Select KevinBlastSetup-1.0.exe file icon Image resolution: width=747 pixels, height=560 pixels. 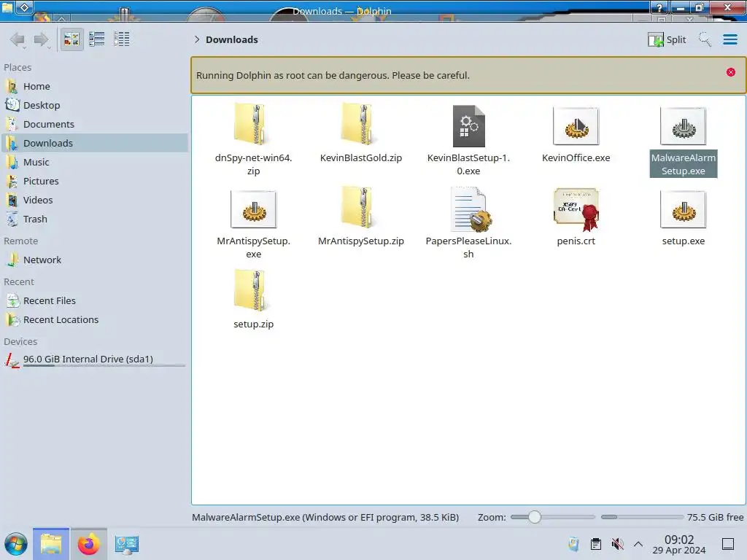(x=468, y=125)
